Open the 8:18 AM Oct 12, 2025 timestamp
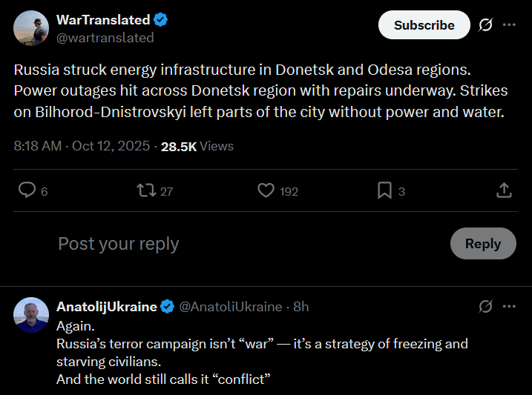This screenshot has height=395, width=532. [82, 146]
